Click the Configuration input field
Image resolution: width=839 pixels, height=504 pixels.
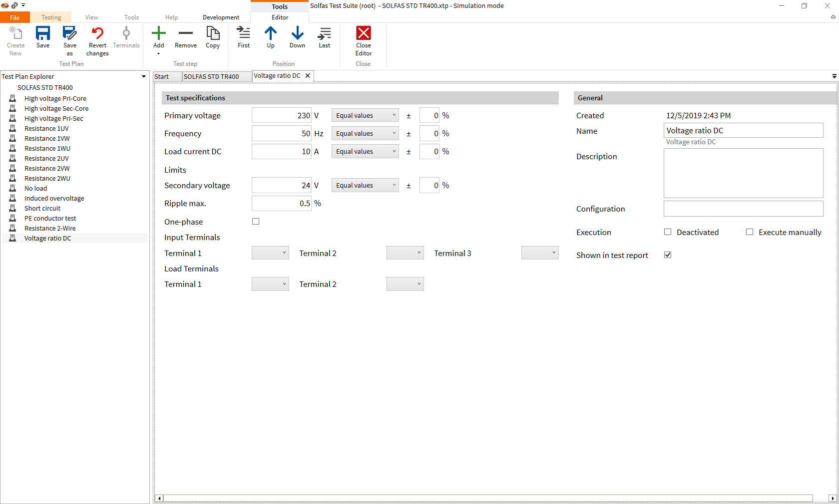(x=744, y=209)
